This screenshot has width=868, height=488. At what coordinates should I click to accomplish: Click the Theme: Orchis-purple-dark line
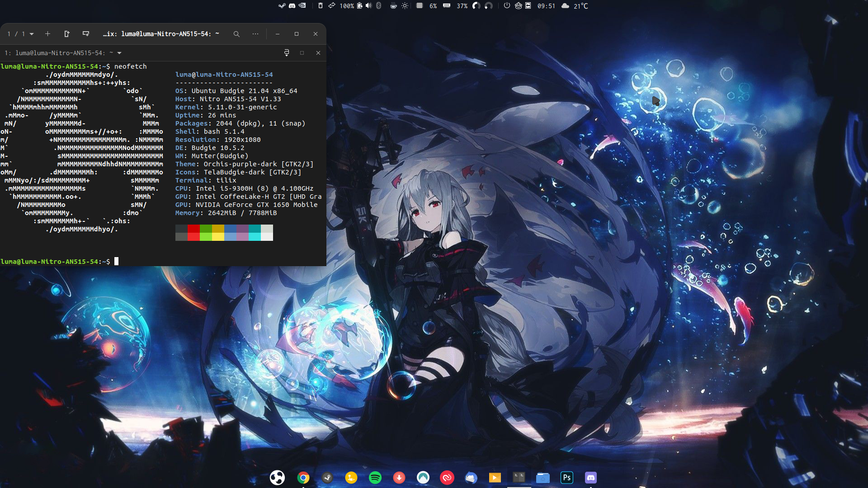coord(245,164)
